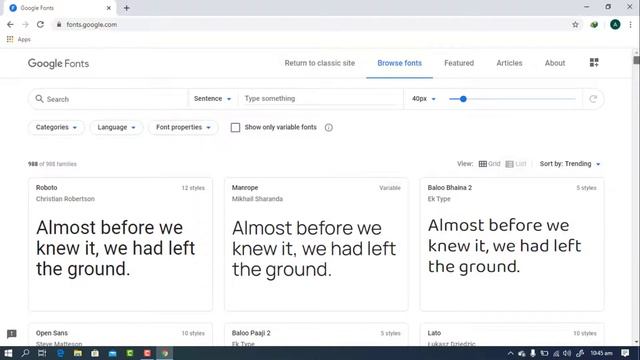
Task: Open the Windows Start menu
Action: tap(8, 353)
